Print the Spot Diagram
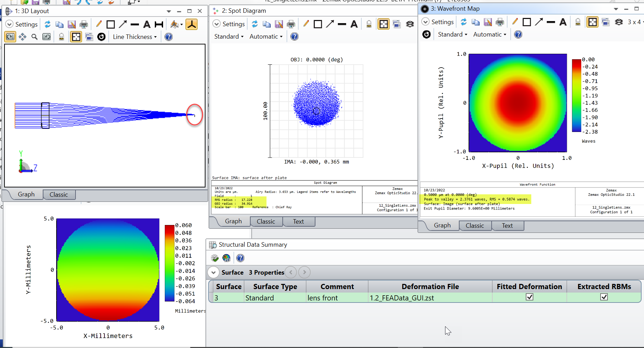 tap(291, 24)
